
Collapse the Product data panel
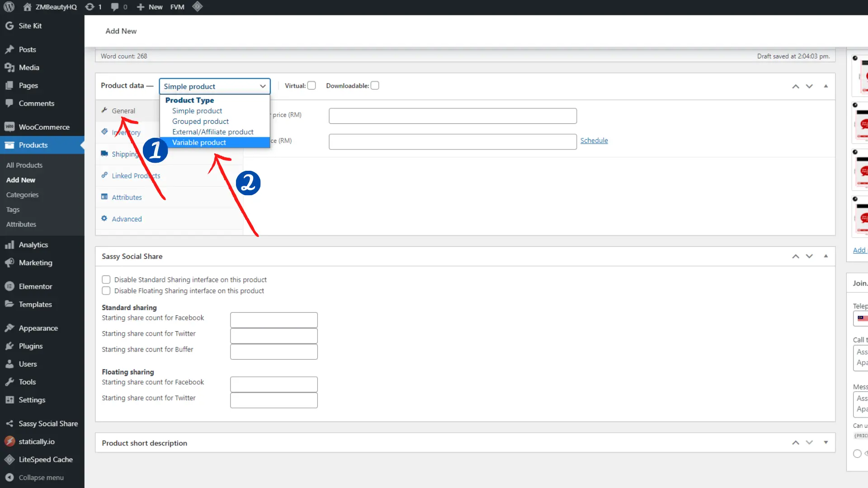click(826, 86)
